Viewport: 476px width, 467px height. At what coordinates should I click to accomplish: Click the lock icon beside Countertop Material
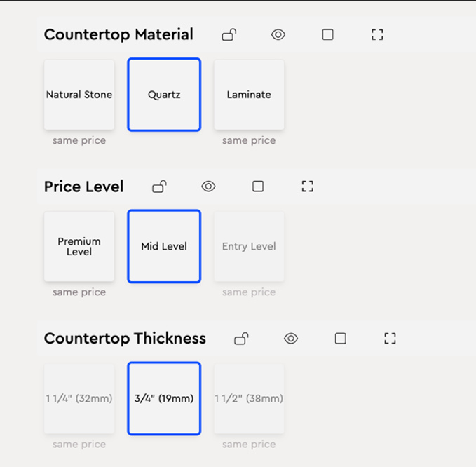pos(229,34)
